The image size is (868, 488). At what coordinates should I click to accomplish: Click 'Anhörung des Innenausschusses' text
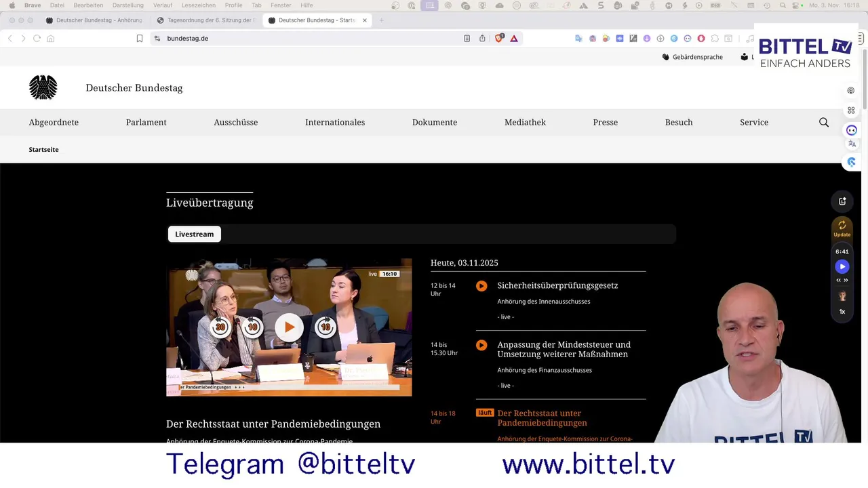pyautogui.click(x=544, y=302)
